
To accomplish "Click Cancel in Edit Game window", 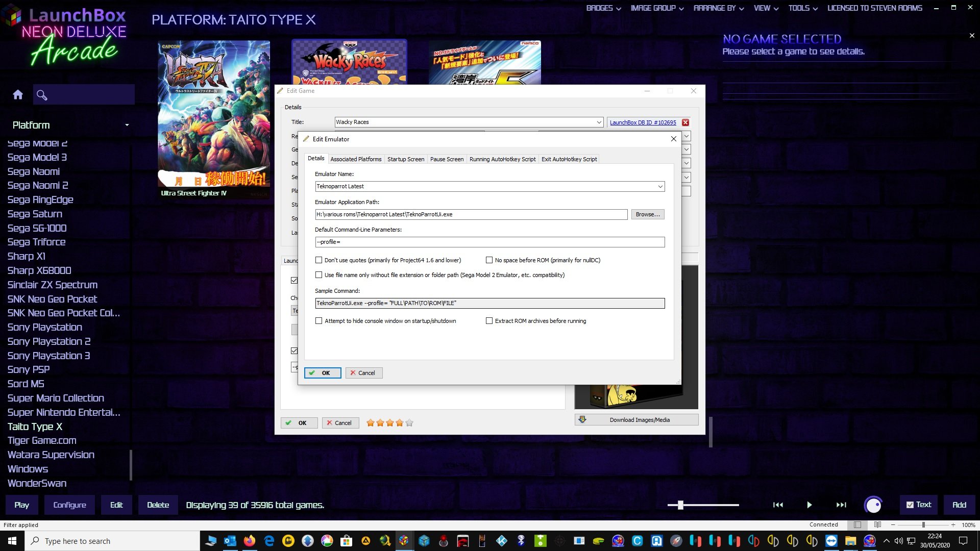I will pos(340,423).
